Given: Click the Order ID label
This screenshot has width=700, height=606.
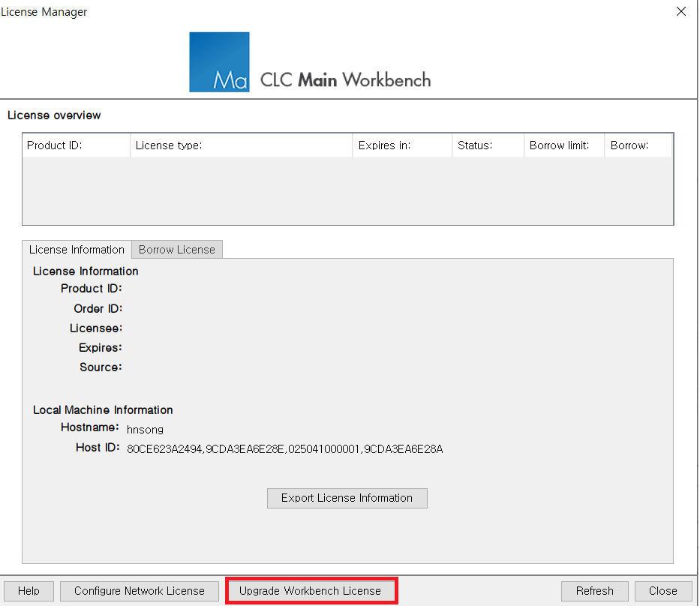Looking at the screenshot, I should (98, 308).
